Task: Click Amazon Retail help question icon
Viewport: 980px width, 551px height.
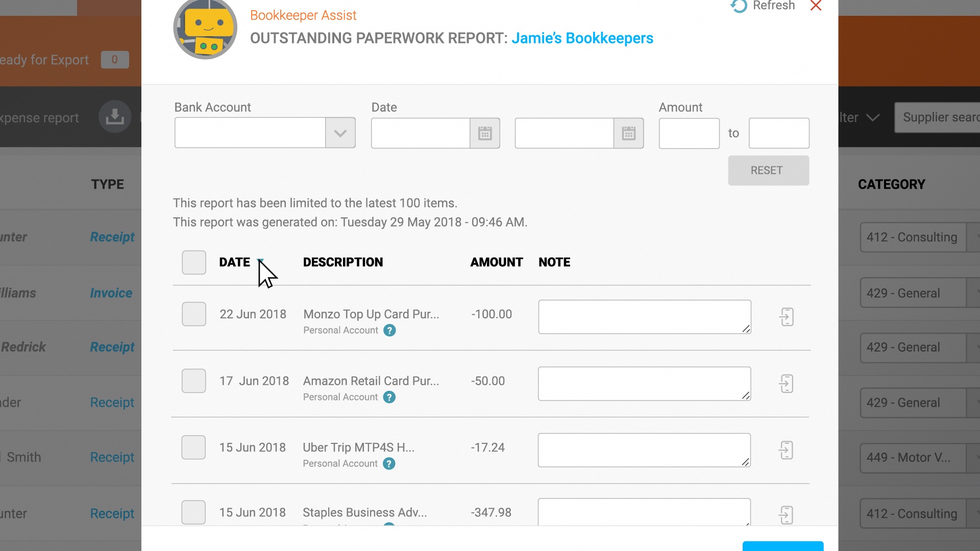Action: coord(389,397)
